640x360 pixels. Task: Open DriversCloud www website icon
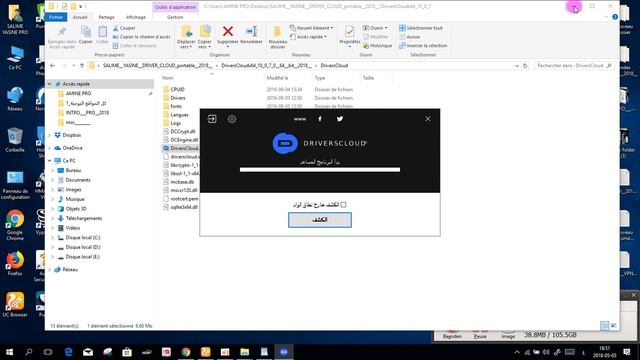tap(300, 119)
